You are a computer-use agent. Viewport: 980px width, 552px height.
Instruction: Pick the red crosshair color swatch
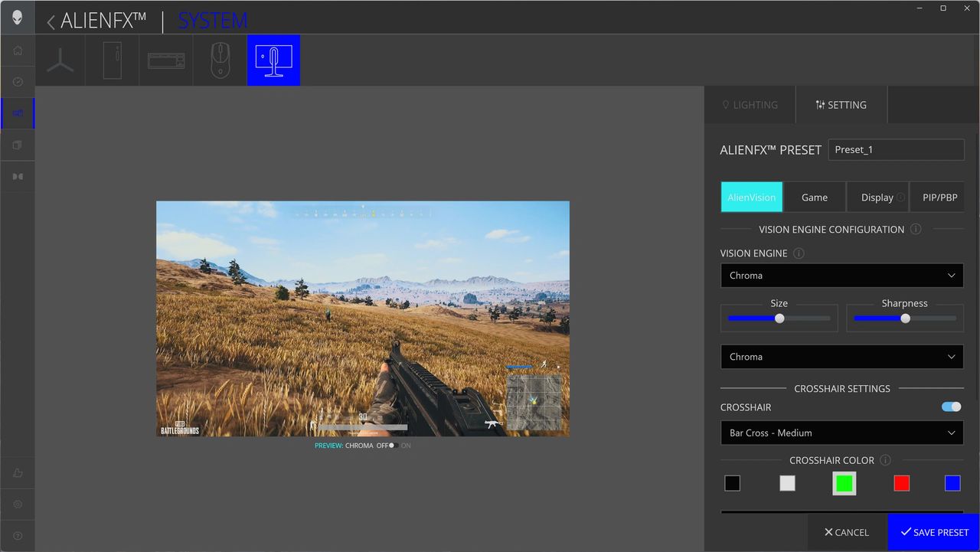pos(902,483)
